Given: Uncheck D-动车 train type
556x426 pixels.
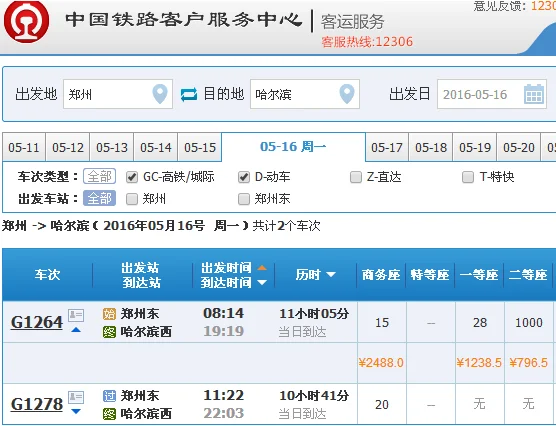Looking at the screenshot, I should [x=244, y=177].
